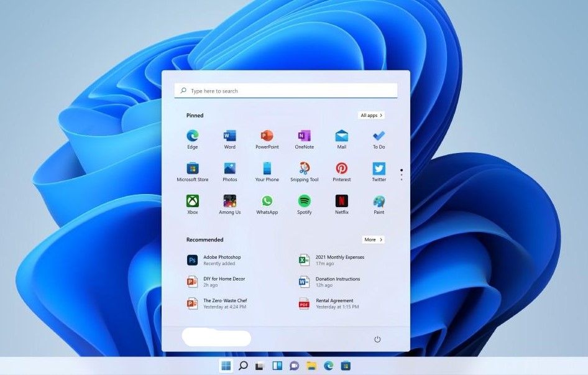Launch Word from the pinned apps
588x375 pixels.
click(x=229, y=139)
